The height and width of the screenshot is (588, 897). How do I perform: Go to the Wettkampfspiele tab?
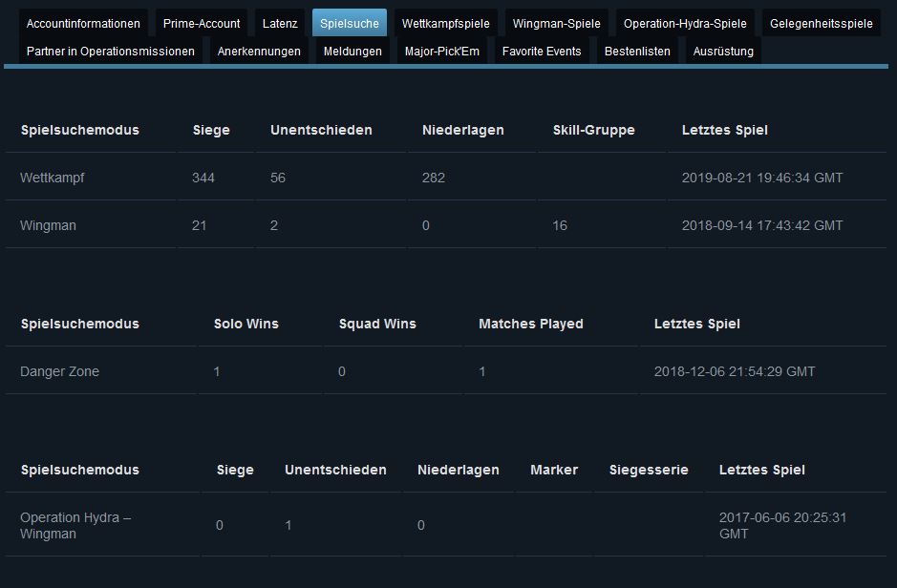[x=446, y=24]
